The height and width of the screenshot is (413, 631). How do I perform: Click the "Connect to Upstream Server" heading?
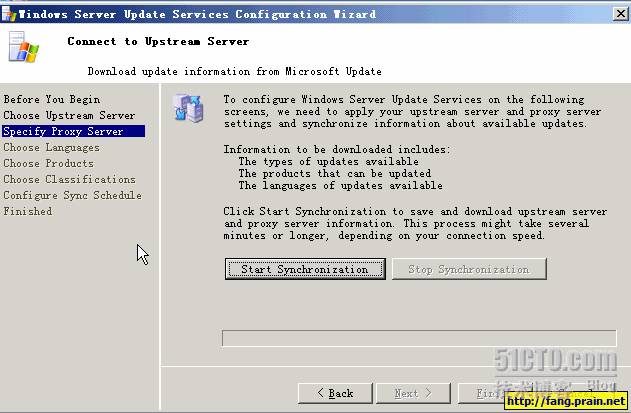tap(158, 41)
